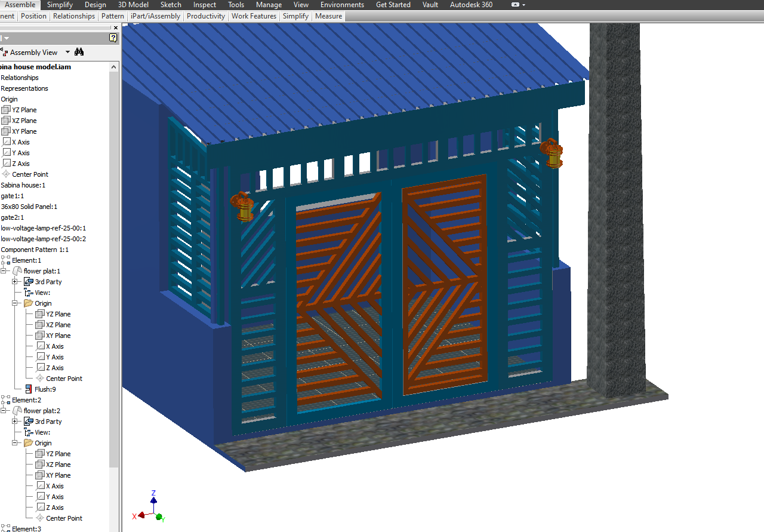The image size is (764, 532).
Task: Click the Assembly View mode icon
Action: coord(3,52)
